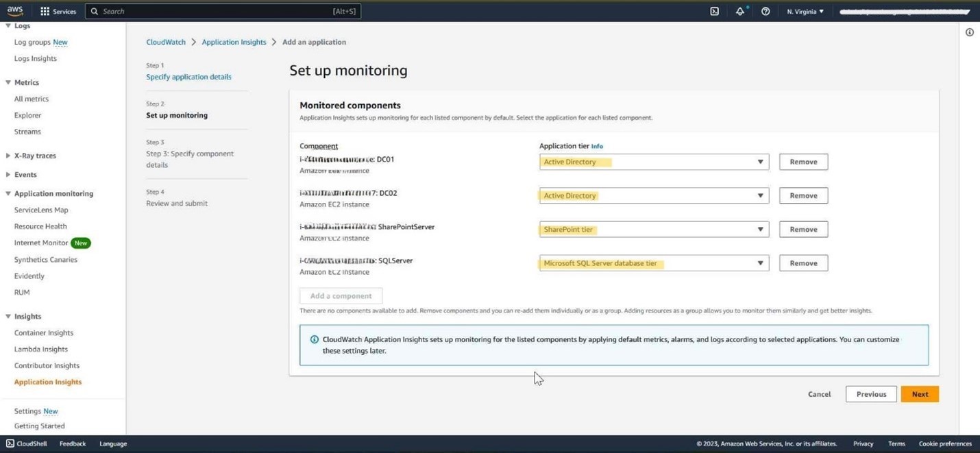Screen dimensions: 980x453
Task: Open Synthetics Canaries
Action: [46, 260]
